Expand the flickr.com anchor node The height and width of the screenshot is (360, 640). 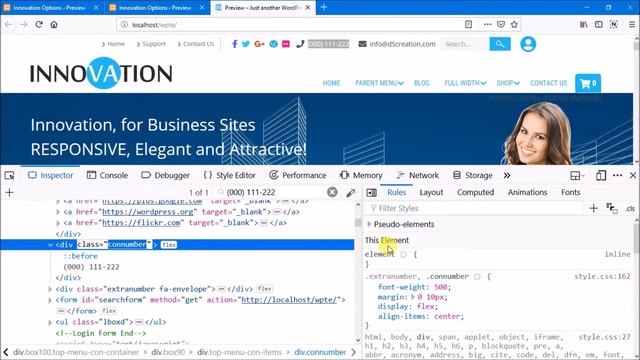point(58,223)
